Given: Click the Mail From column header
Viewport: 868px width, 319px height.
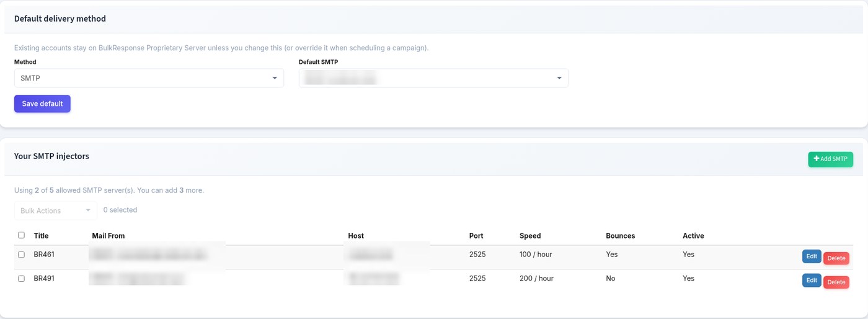Looking at the screenshot, I should click(108, 236).
